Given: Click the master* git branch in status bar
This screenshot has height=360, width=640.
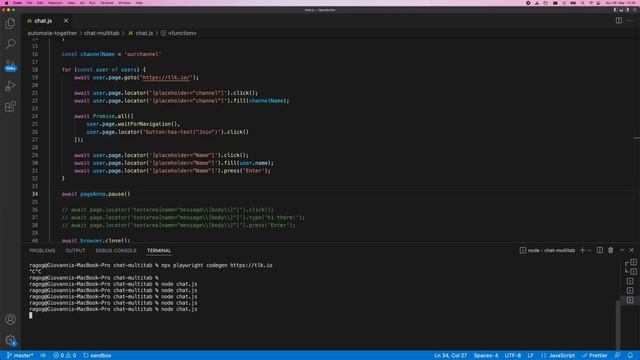Looking at the screenshot, I should coord(20,356).
